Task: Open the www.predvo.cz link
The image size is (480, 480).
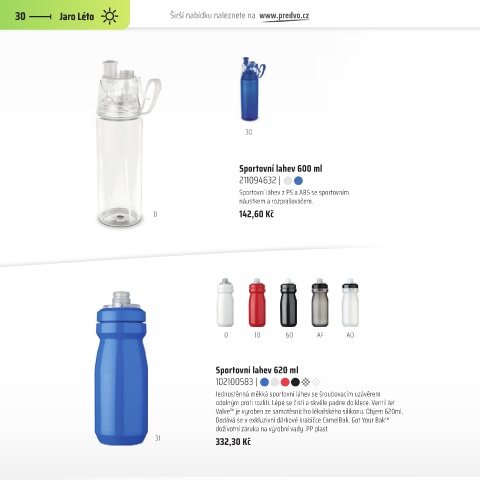Action: click(x=284, y=16)
